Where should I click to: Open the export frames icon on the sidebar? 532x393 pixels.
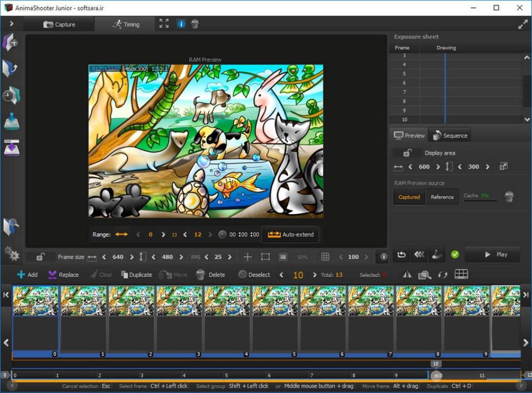(10, 148)
